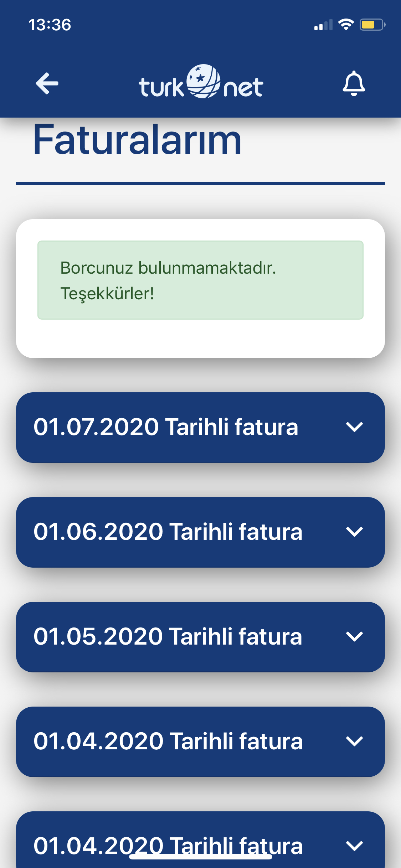This screenshot has height=868, width=401.
Task: Tap the home indicator bar
Action: pos(200,857)
